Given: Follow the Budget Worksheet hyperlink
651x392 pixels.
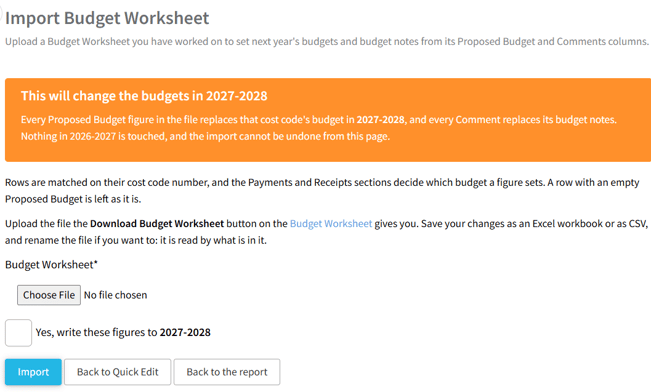Looking at the screenshot, I should click(x=331, y=223).
